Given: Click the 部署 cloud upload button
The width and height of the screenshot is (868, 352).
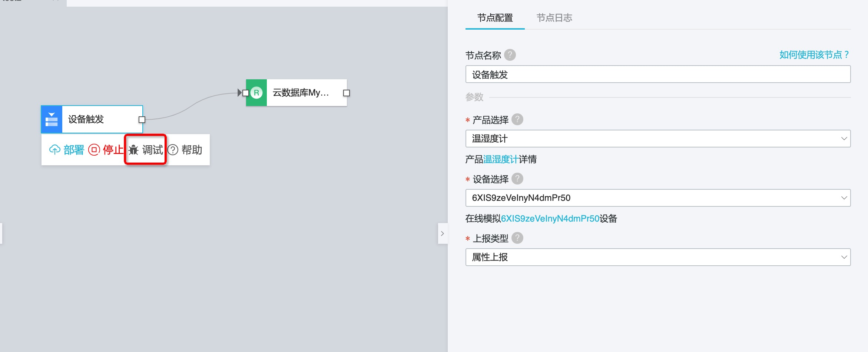Looking at the screenshot, I should pyautogui.click(x=67, y=150).
